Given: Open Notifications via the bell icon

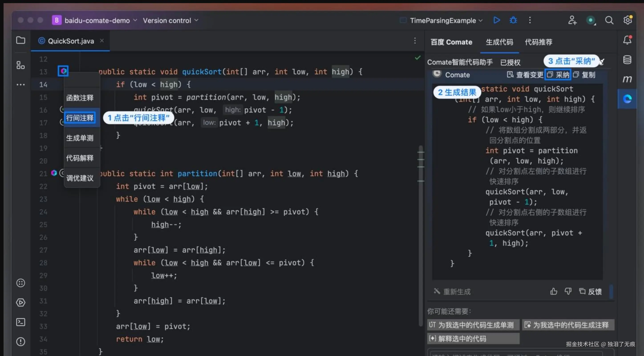Looking at the screenshot, I should 627,40.
